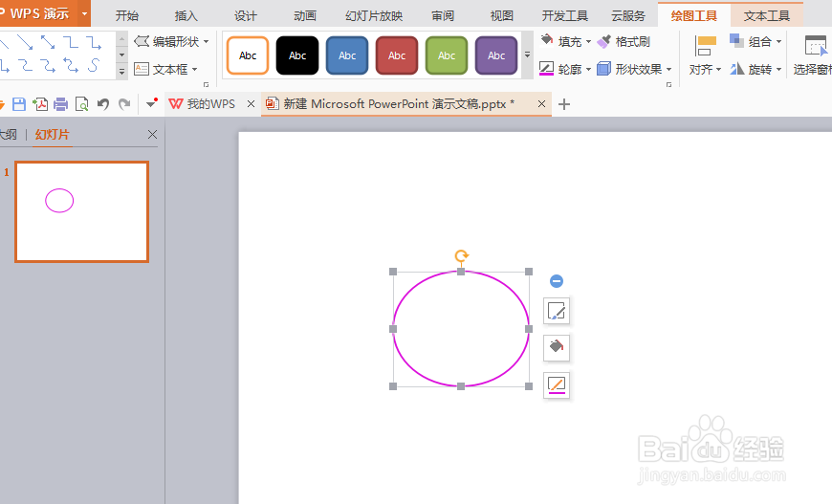Undo the last action

point(103,104)
